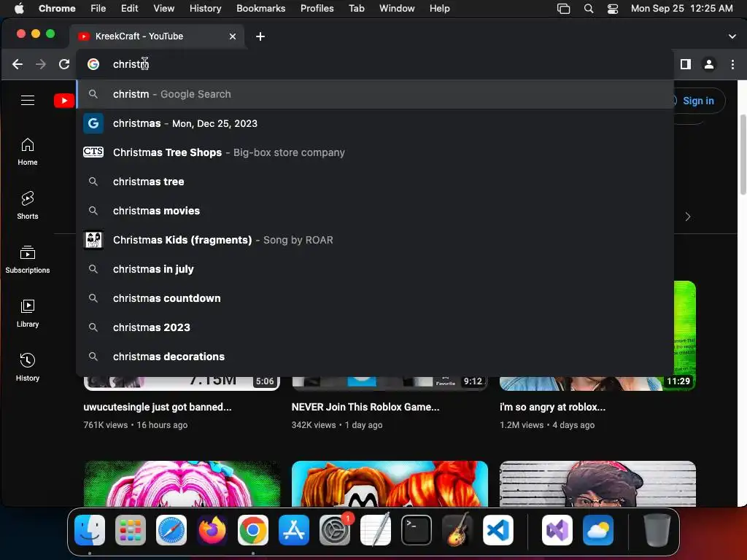Pick 'christmas movies' suggestion
747x560 pixels.
pos(375,211)
